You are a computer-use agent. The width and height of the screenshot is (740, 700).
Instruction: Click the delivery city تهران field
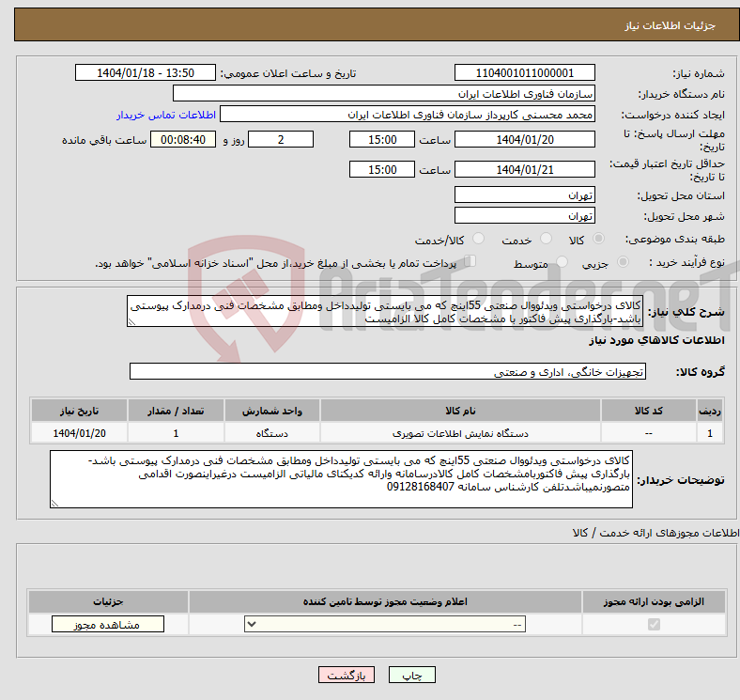click(524, 215)
